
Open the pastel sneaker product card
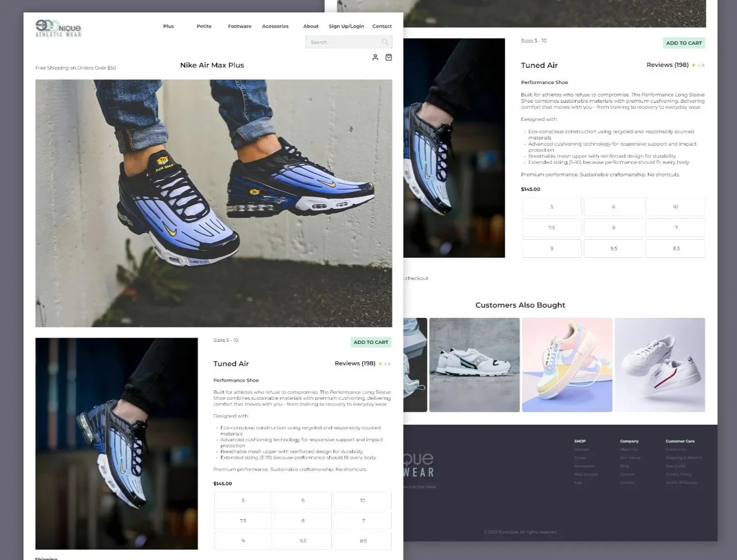coord(567,365)
